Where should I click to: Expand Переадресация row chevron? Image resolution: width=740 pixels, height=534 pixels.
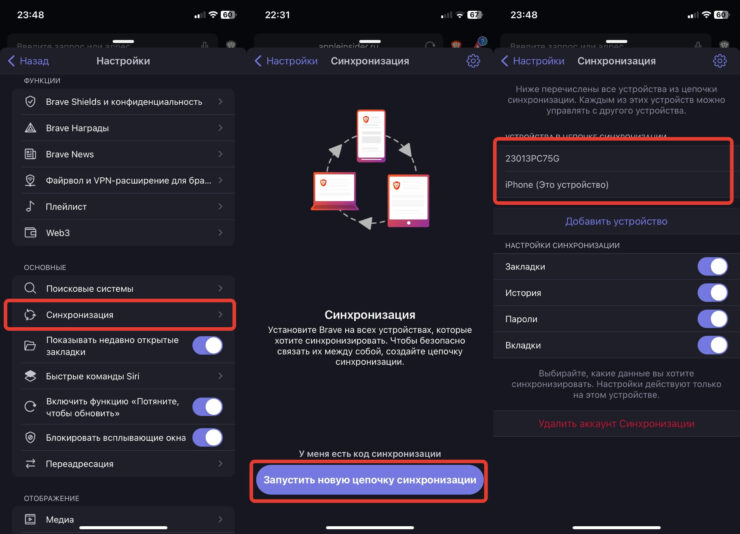220,464
